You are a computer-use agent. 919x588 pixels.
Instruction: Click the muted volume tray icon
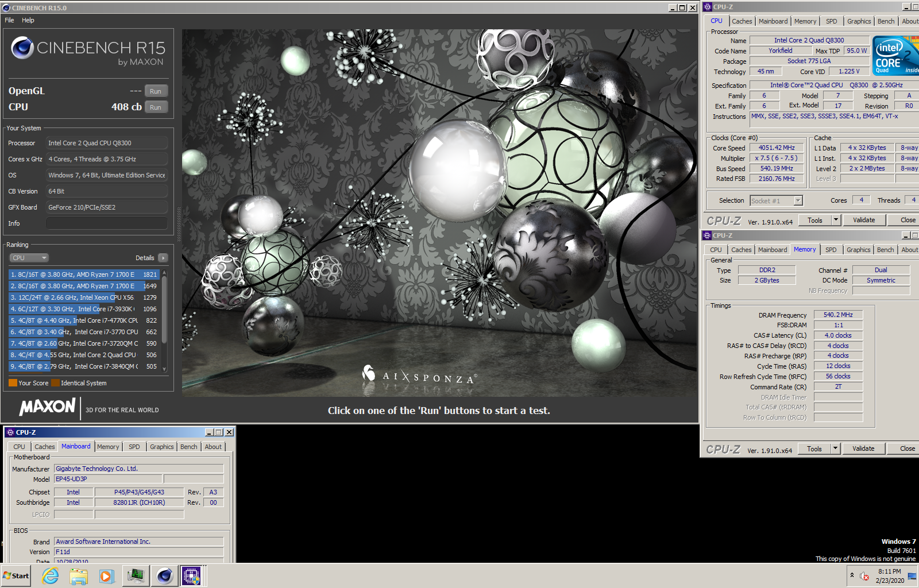click(x=864, y=576)
